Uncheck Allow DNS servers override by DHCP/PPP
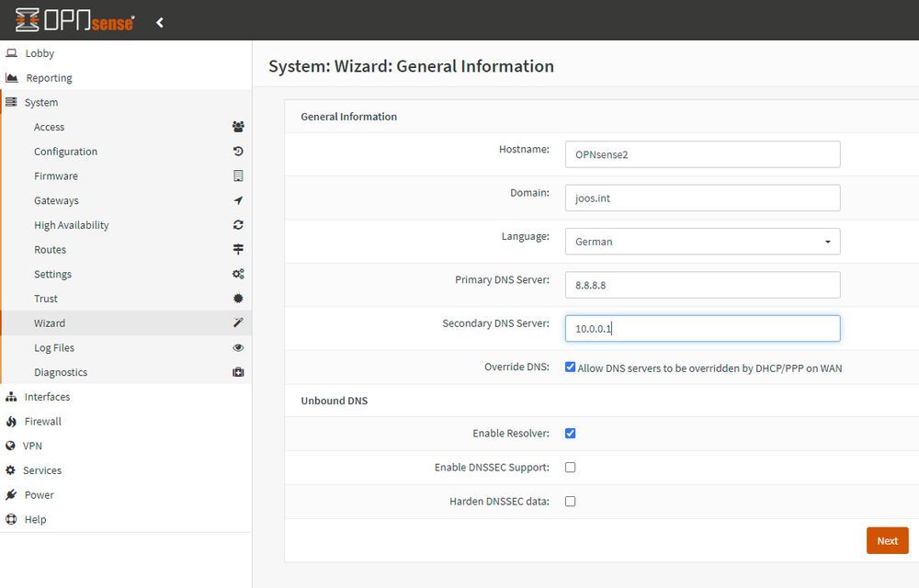Image resolution: width=919 pixels, height=588 pixels. click(570, 367)
